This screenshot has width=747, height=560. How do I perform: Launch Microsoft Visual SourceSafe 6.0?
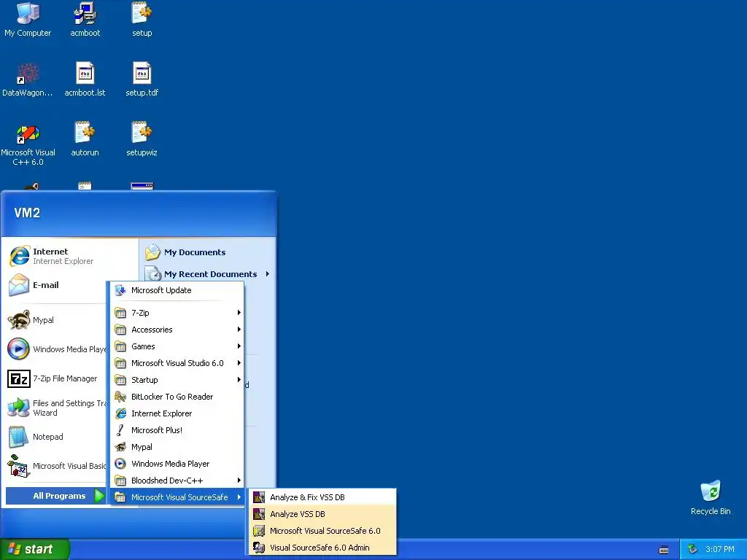pos(323,531)
